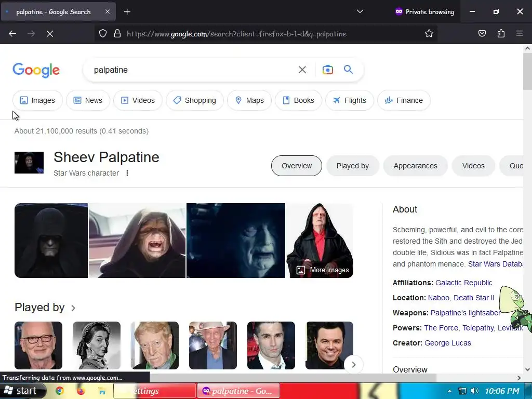Expand the list all tabs arrow
532x399 pixels.
tap(360, 11)
